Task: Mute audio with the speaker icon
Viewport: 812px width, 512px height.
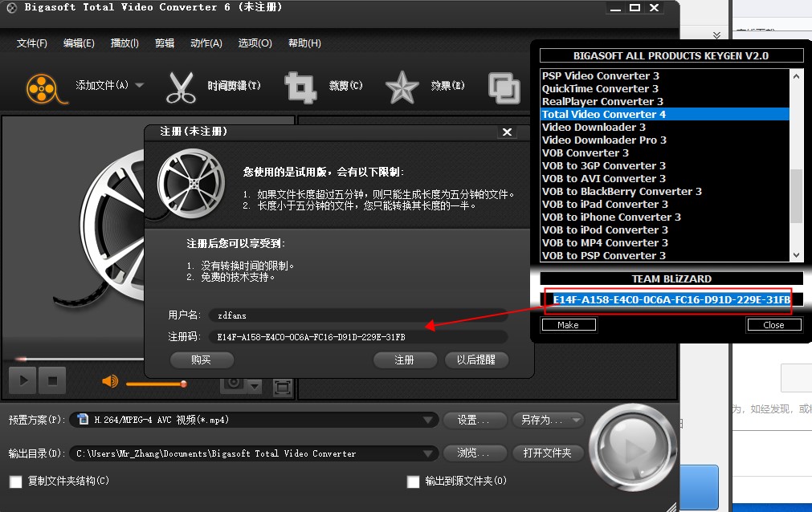Action: 110,381
